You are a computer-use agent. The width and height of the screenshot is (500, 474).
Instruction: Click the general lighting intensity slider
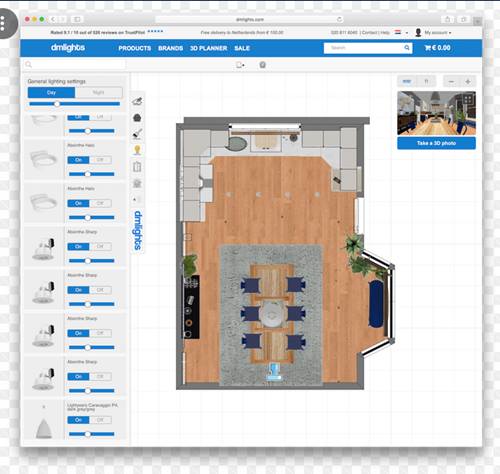[74, 104]
